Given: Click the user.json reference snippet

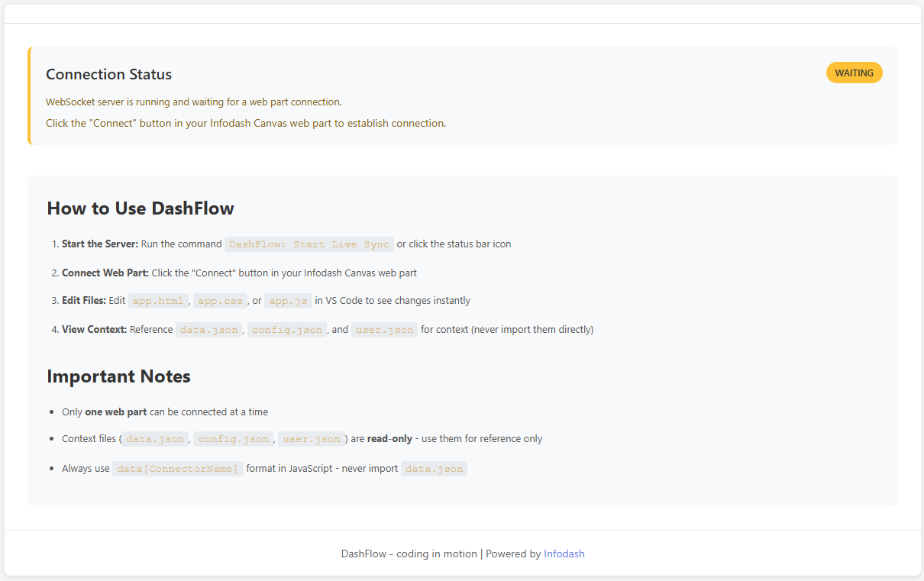Looking at the screenshot, I should coord(384,329).
